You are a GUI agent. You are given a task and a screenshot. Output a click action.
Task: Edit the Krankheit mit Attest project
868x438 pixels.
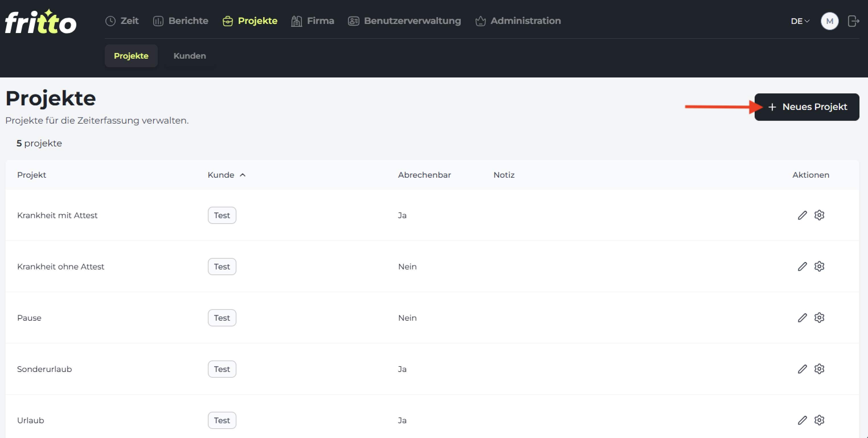(802, 215)
